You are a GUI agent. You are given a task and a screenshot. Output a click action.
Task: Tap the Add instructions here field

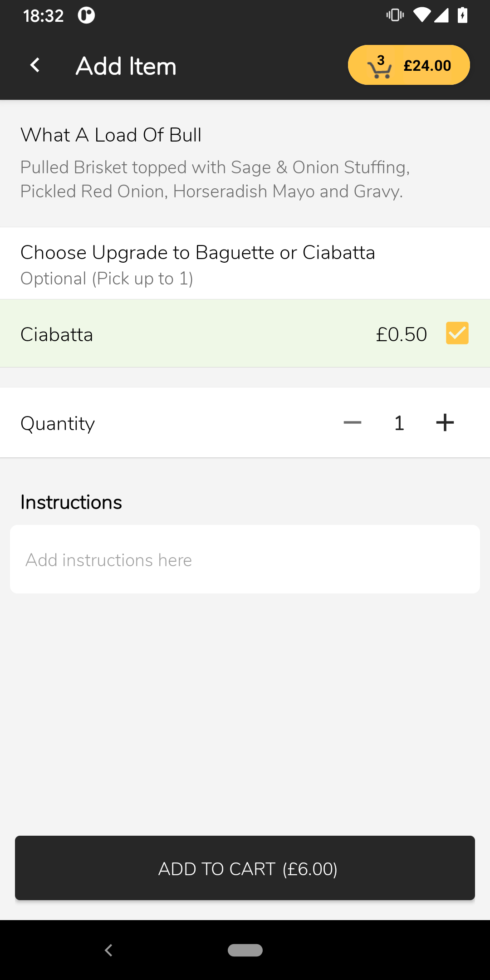[245, 559]
